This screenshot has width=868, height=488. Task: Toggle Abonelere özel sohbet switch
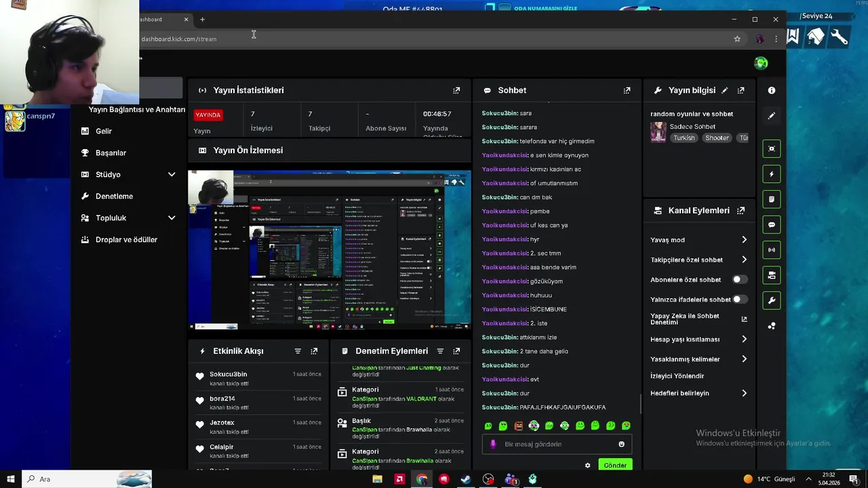point(740,279)
